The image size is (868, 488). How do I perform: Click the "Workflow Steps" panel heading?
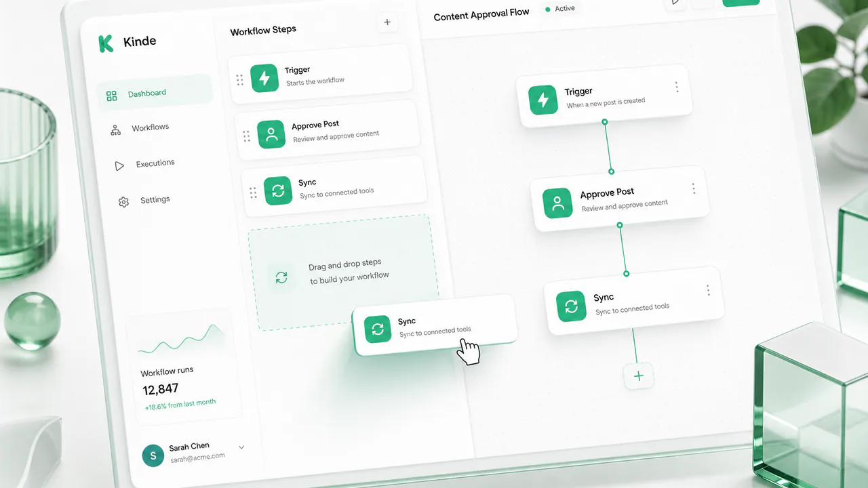263,30
